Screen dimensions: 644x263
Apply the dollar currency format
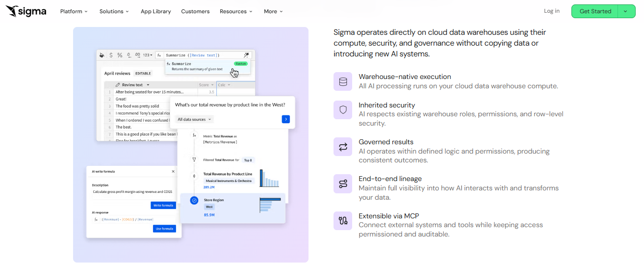pyautogui.click(x=111, y=55)
